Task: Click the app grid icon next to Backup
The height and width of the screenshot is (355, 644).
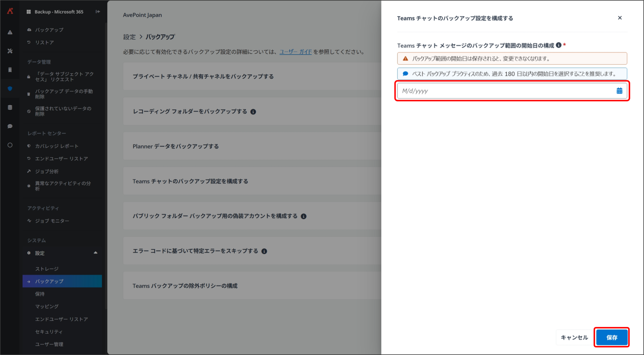Action: pos(29,12)
